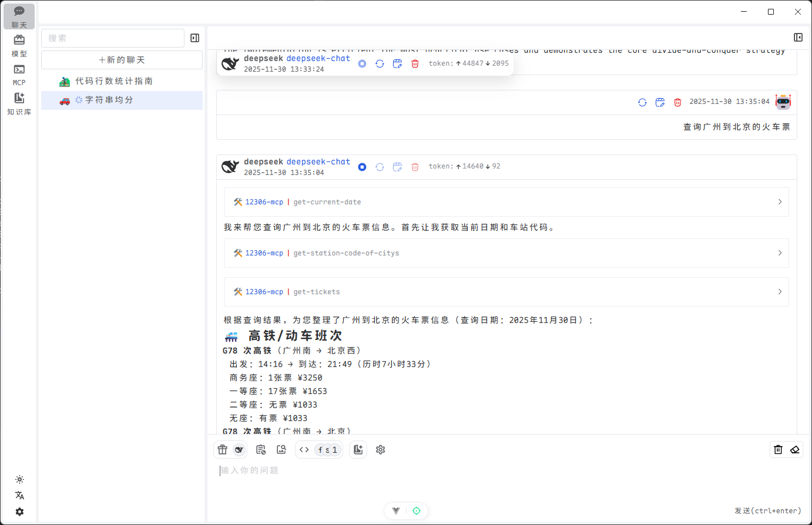The image size is (812, 525).
Task: Click the 12306-mcp label in get-station-code-of-citys row
Action: [x=264, y=253]
